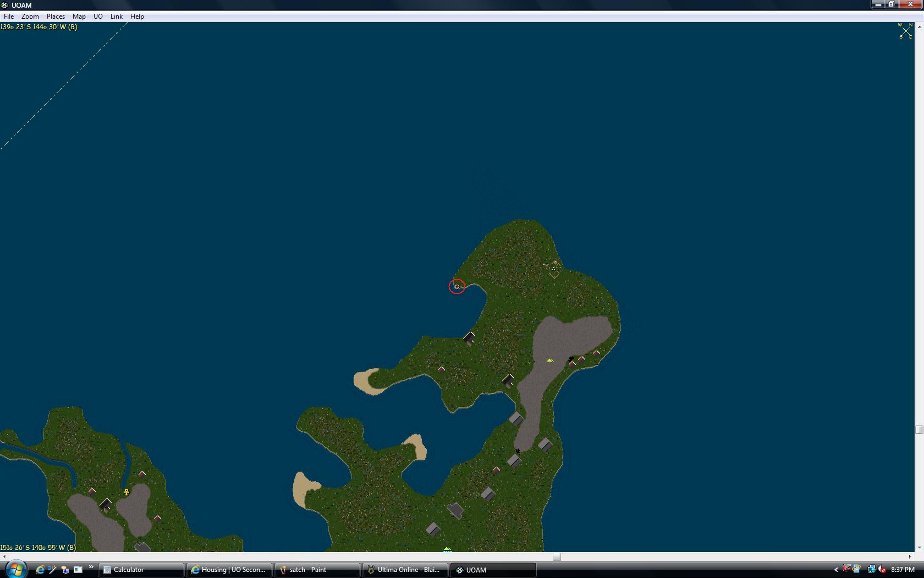Open the Link menu
The height and width of the screenshot is (578, 924).
116,17
